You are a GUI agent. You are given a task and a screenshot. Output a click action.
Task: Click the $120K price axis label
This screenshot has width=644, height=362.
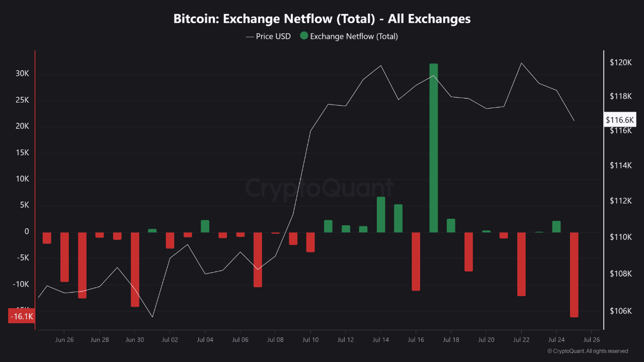tap(620, 63)
